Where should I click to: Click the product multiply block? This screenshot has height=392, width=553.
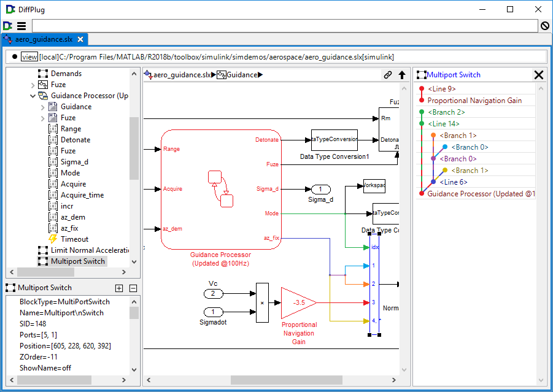(262, 302)
